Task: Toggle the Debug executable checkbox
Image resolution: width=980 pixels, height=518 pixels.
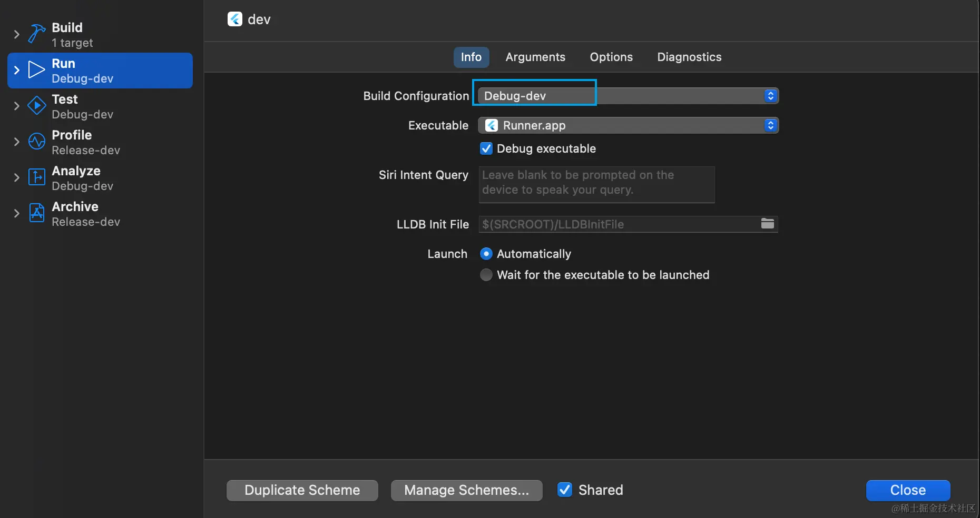Action: pyautogui.click(x=486, y=148)
